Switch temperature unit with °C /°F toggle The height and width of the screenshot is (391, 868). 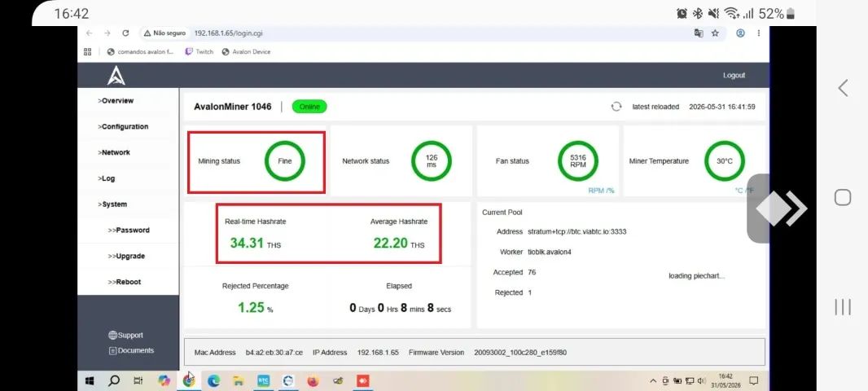tap(744, 191)
